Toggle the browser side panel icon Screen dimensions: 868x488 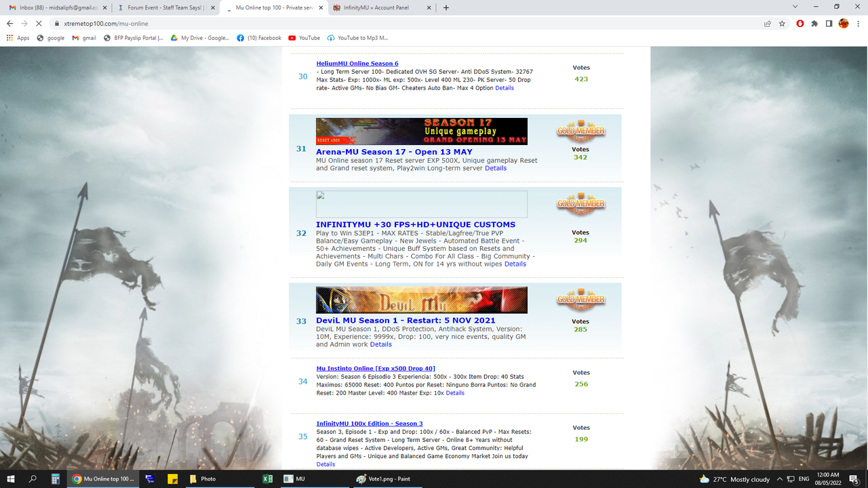(829, 23)
